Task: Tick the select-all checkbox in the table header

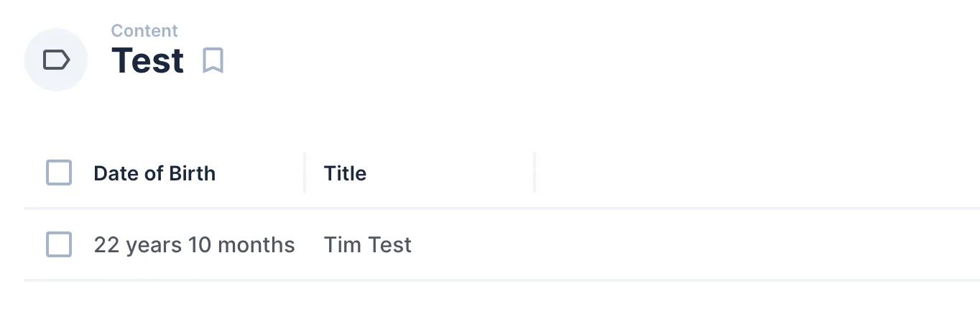Action: [x=59, y=173]
